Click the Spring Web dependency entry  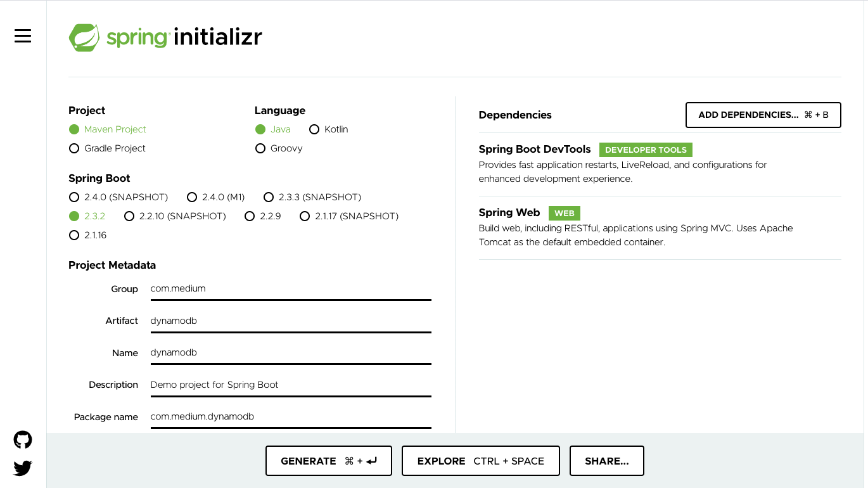point(660,228)
